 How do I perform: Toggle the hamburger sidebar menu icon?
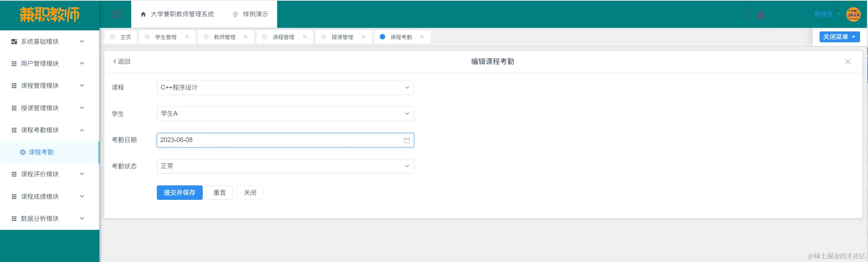click(x=116, y=14)
